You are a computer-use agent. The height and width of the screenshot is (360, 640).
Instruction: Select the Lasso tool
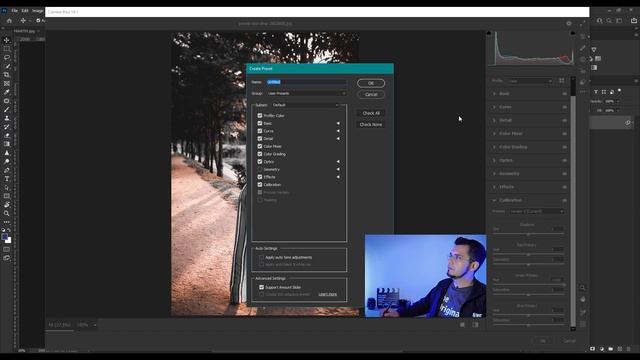(7, 57)
